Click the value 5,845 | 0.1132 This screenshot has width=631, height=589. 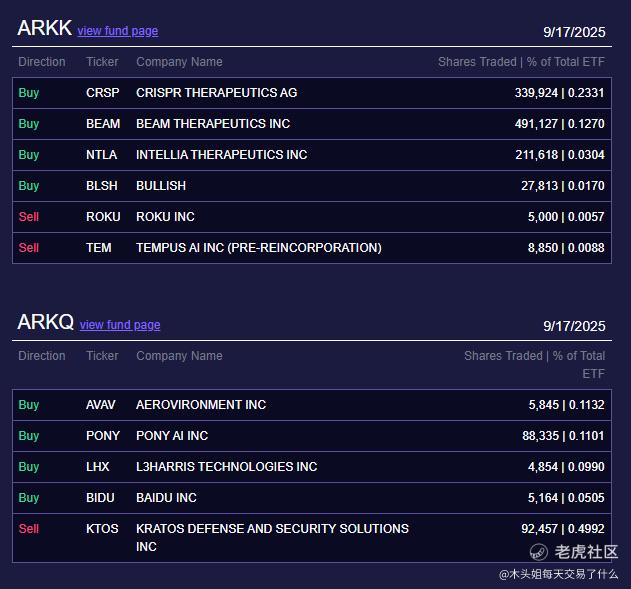click(566, 405)
